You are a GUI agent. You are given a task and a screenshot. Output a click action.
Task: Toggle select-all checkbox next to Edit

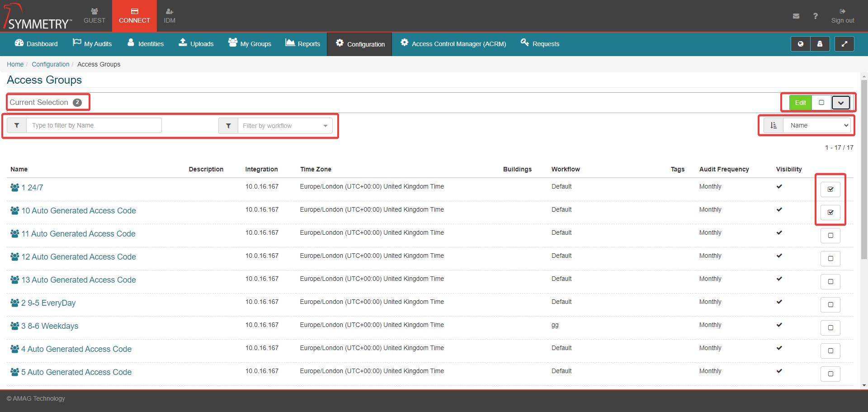tap(821, 103)
